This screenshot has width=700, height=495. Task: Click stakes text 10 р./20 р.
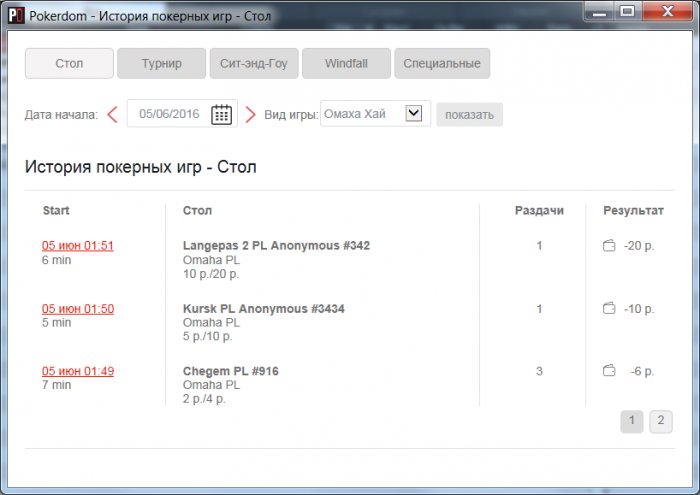pos(211,274)
